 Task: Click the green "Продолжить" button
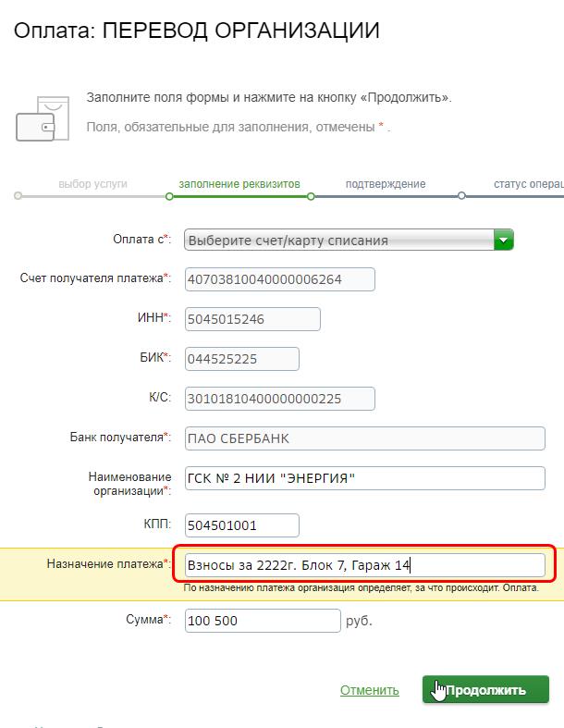click(x=485, y=689)
